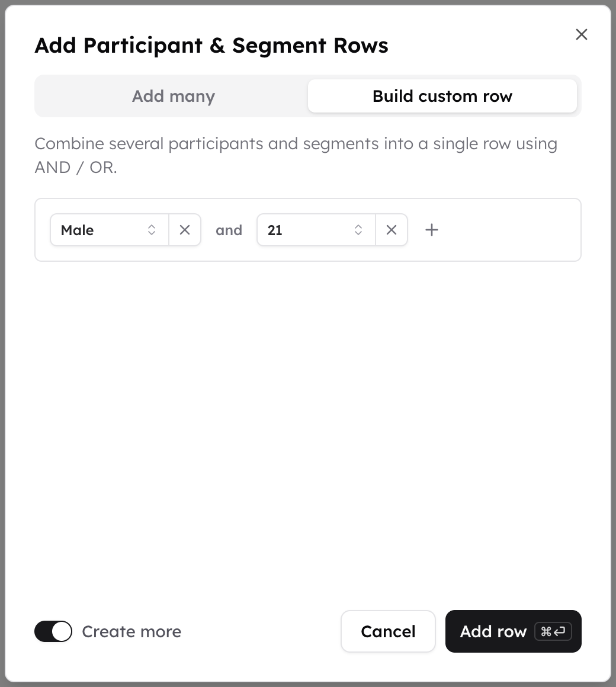The height and width of the screenshot is (687, 616).
Task: Switch the 'and' operator between conditions
Action: coord(229,230)
